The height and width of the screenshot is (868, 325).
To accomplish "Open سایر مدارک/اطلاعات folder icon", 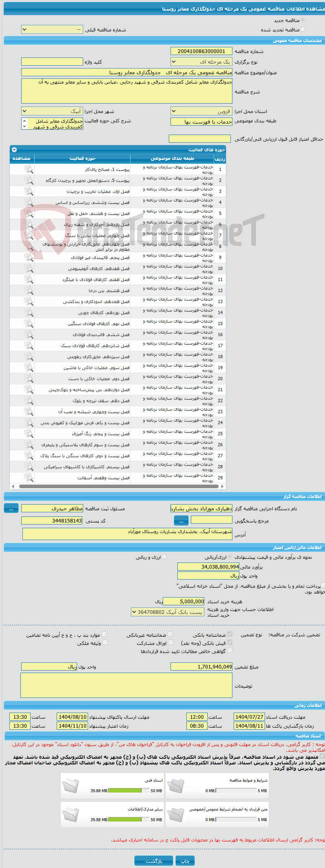I will [71, 815].
